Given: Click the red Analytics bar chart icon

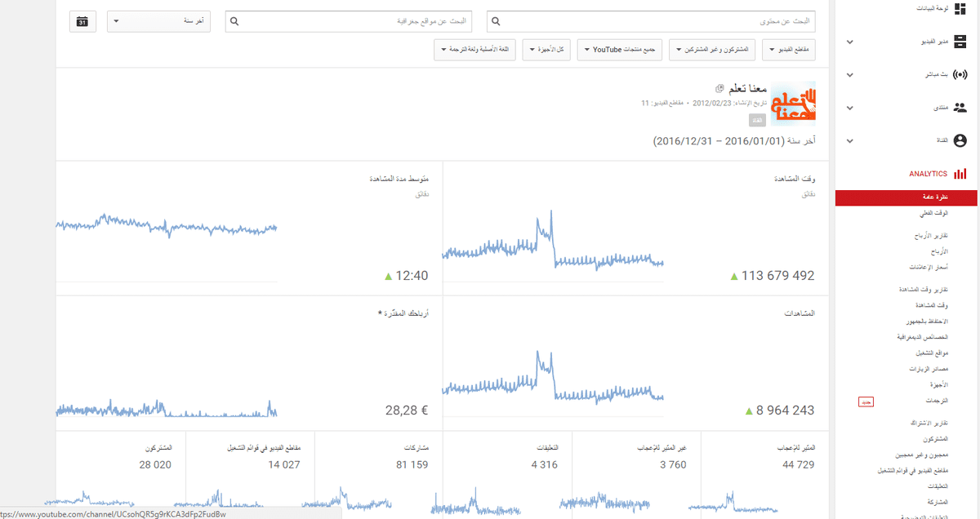Looking at the screenshot, I should pyautogui.click(x=960, y=174).
